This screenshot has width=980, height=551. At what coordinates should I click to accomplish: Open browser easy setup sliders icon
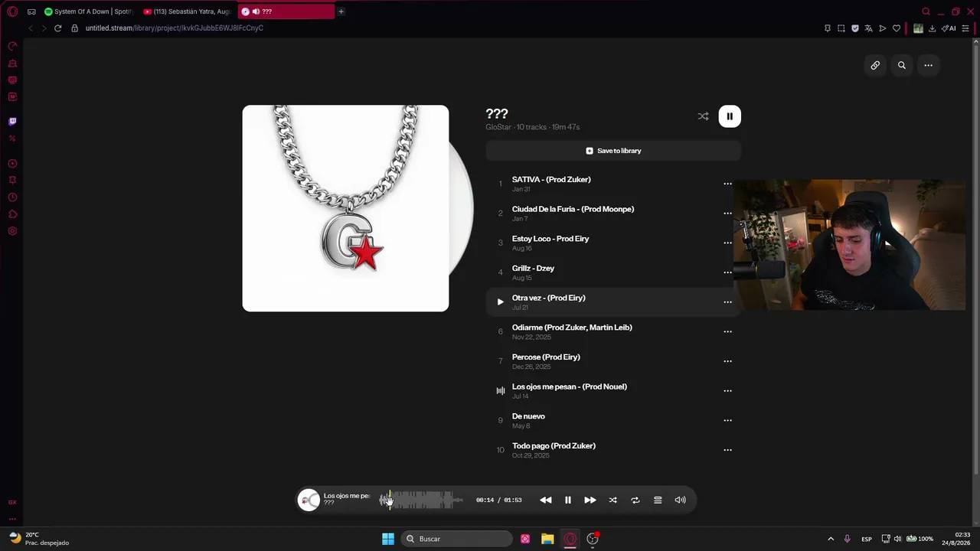pos(965,28)
